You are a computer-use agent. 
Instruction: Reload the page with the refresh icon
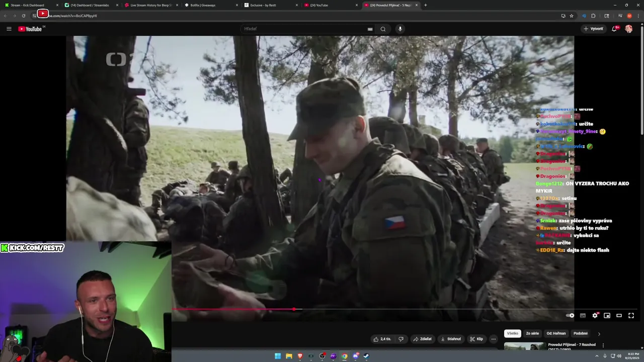[23, 16]
